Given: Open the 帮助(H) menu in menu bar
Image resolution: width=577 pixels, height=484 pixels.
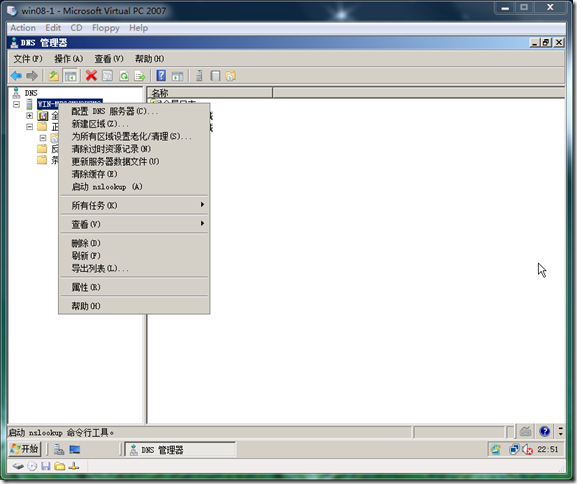Looking at the screenshot, I should pyautogui.click(x=149, y=59).
